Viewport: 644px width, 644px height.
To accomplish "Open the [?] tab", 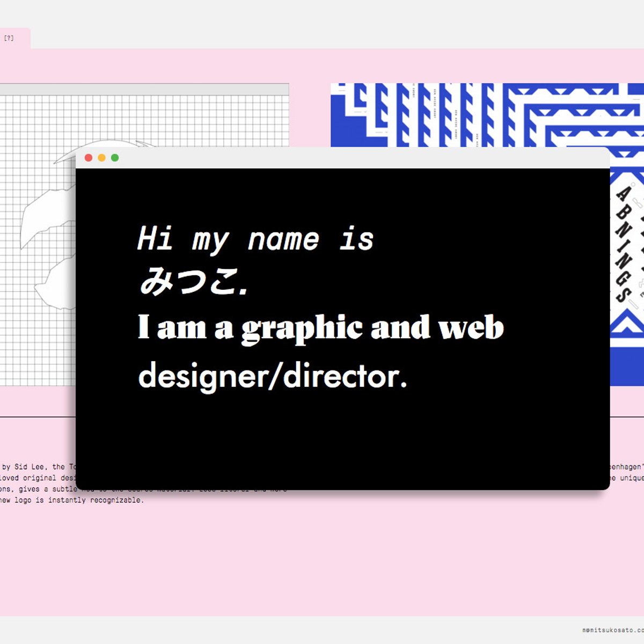I will (x=9, y=38).
